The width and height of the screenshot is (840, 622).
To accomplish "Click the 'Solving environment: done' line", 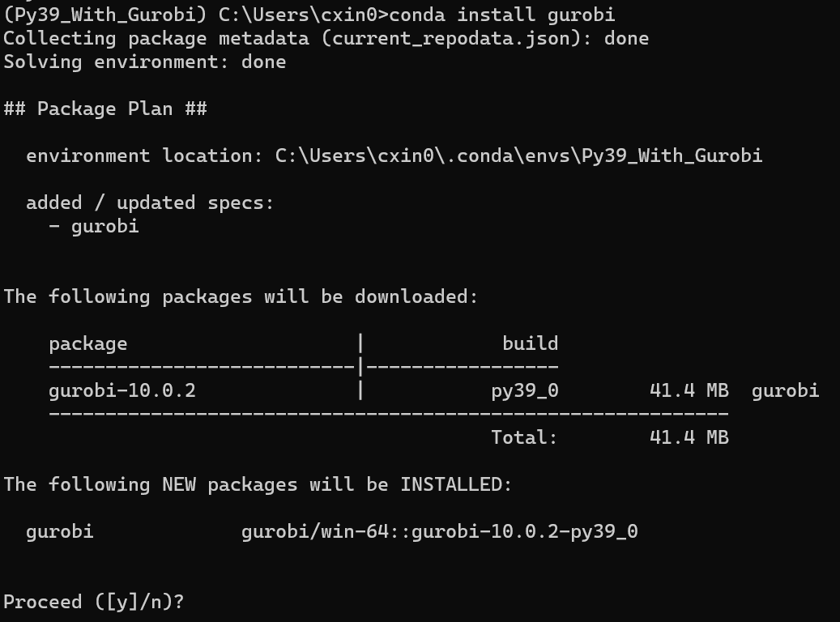I will coord(144,62).
